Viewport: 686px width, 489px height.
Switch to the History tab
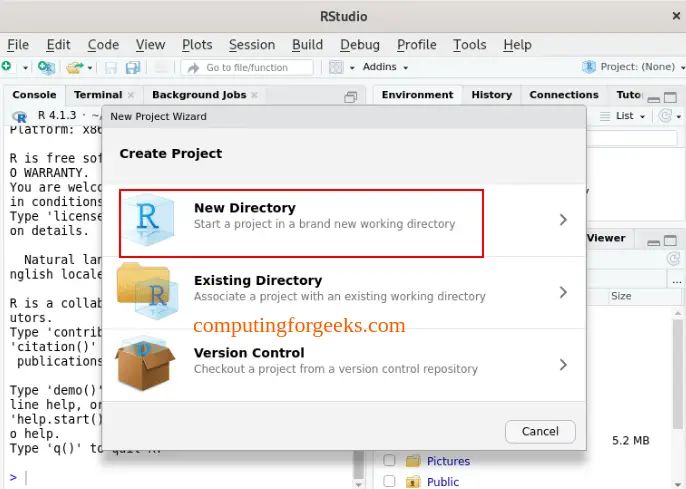click(491, 95)
